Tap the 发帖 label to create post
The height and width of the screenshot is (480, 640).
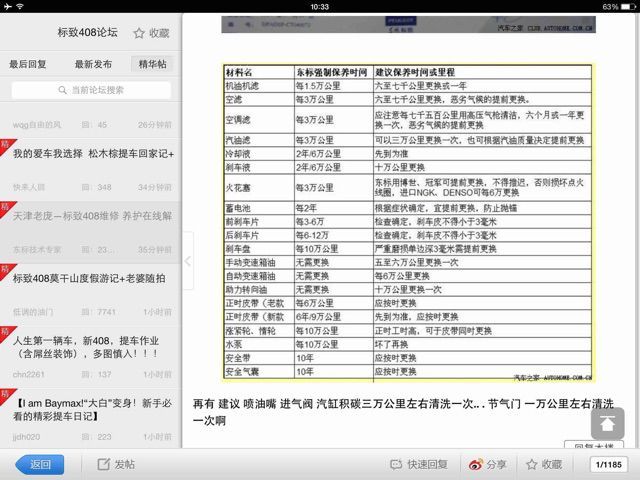coord(124,464)
